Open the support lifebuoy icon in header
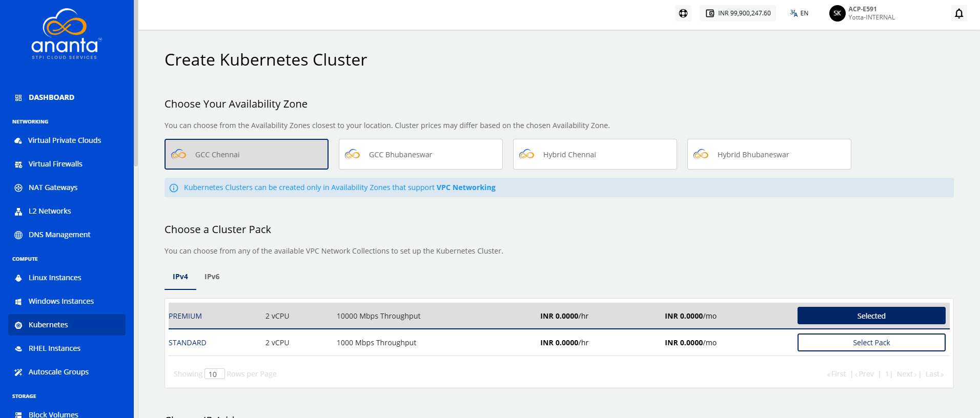This screenshot has width=980, height=418. tap(683, 13)
